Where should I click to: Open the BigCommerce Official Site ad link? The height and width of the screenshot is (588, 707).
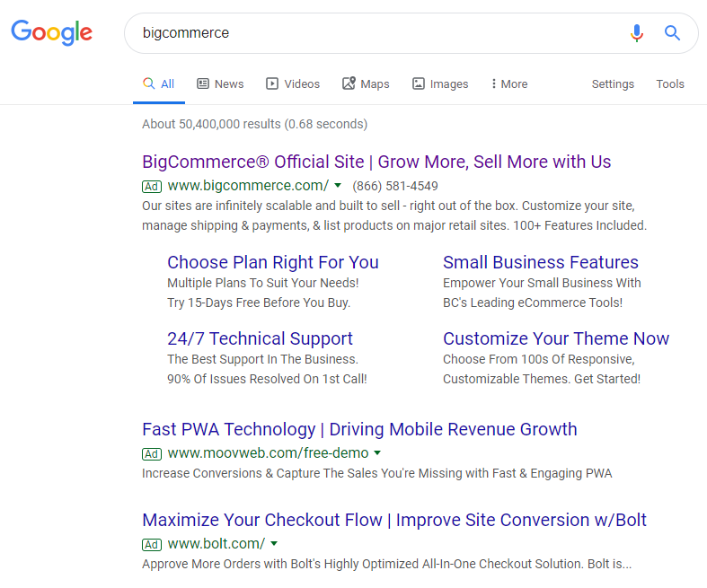pos(376,162)
